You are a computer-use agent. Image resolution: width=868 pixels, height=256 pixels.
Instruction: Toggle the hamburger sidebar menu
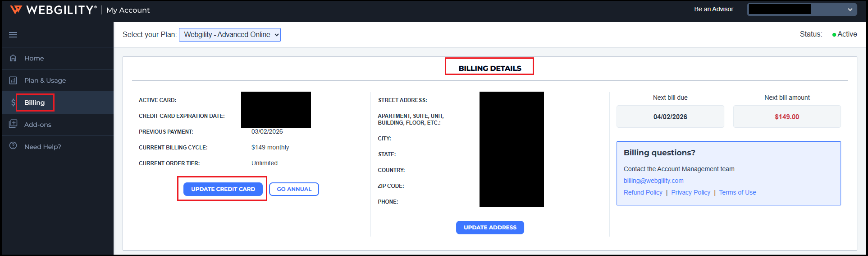[x=13, y=35]
